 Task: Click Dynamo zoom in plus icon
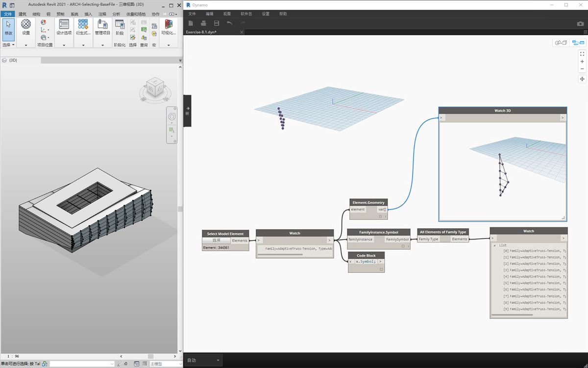pos(582,61)
